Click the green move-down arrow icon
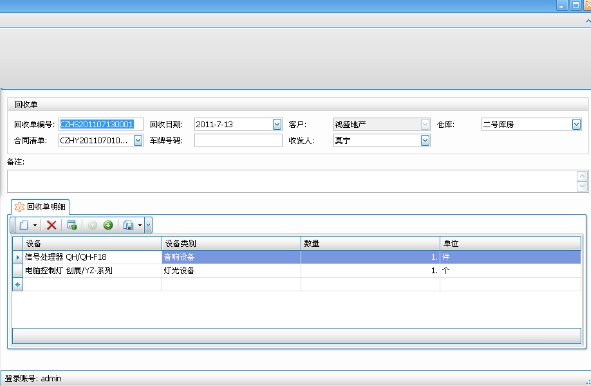Image resolution: width=591 pixels, height=386 pixels. click(x=108, y=225)
